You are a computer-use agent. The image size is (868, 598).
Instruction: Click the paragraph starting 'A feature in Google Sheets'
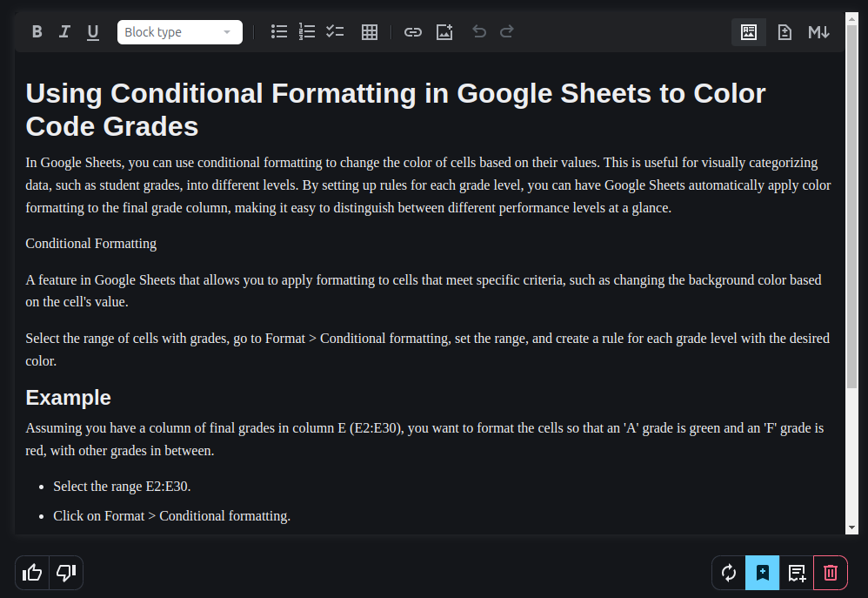[x=424, y=291]
